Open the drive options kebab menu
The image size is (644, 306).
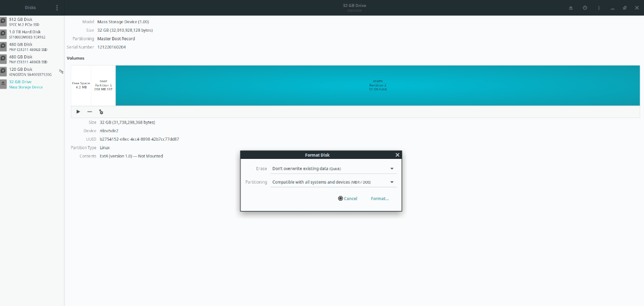click(x=598, y=8)
